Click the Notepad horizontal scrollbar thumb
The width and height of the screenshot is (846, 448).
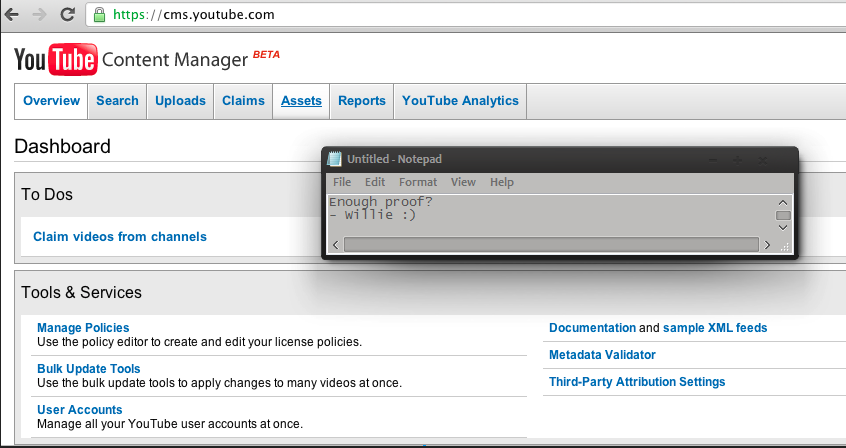551,245
